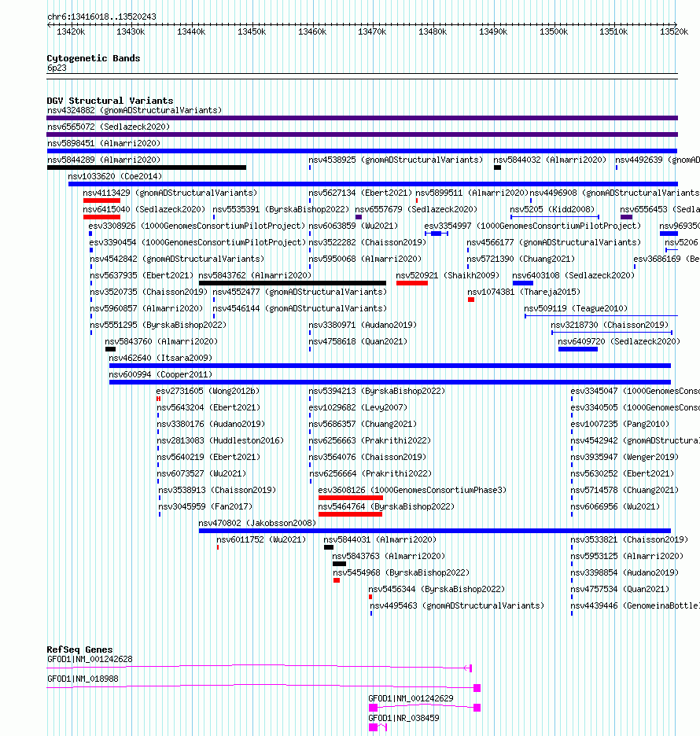The height and width of the screenshot is (736, 700).
Task: Open nsv5843763 (Almarri2020) label
Action: 389,556
